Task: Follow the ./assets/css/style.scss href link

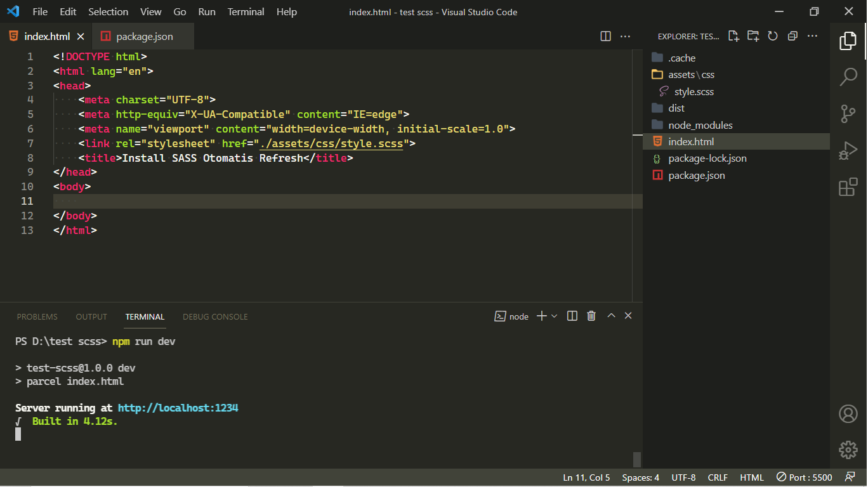Action: (x=331, y=143)
